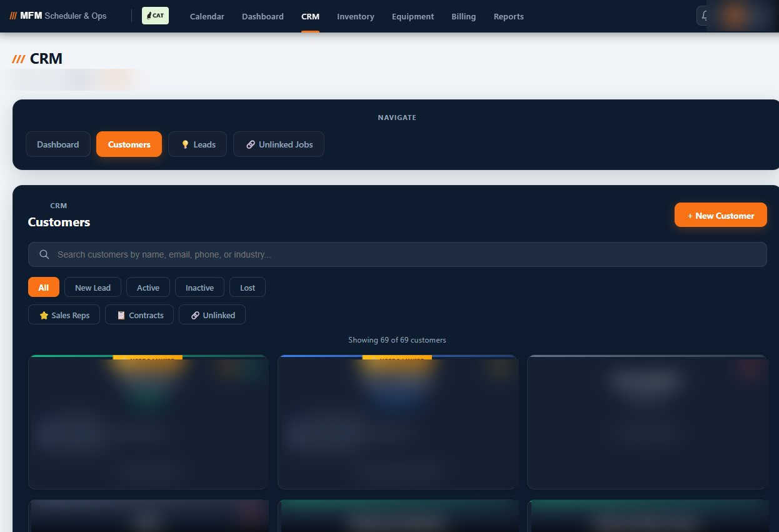Image resolution: width=779 pixels, height=532 pixels.
Task: Open notifications via the bell icon
Action: pyautogui.click(x=705, y=15)
